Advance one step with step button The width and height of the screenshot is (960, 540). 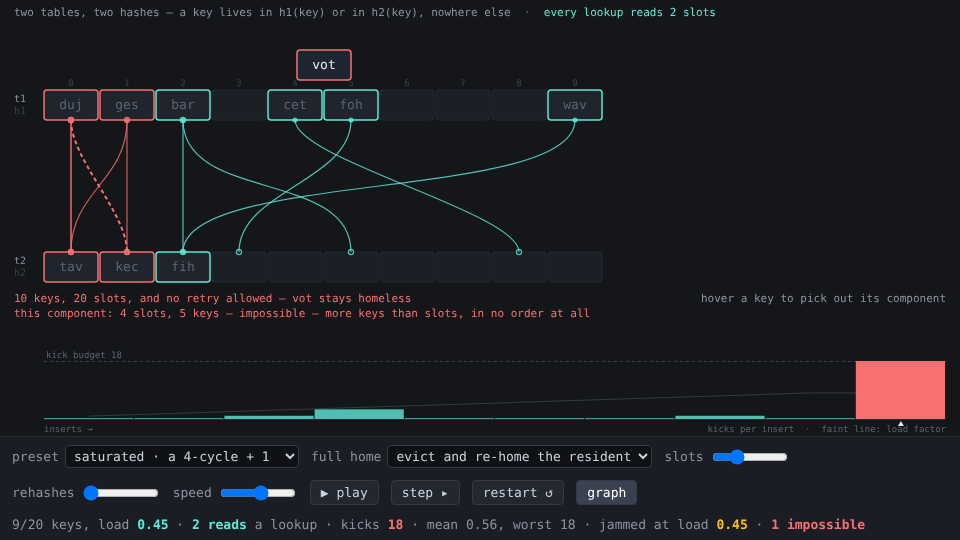[426, 493]
